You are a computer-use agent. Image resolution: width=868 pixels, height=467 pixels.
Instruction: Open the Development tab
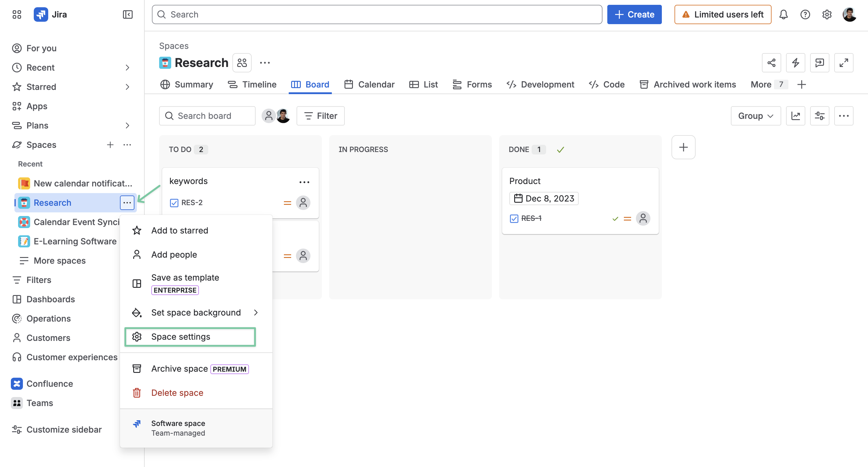540,84
